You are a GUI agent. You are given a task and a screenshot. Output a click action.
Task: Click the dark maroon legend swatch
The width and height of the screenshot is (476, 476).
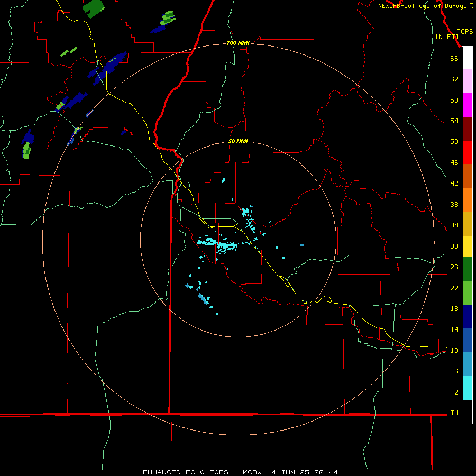[467, 129]
